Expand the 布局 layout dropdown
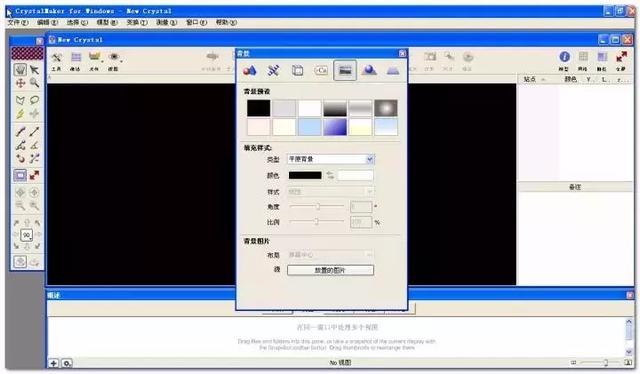This screenshot has height=374, width=640. [x=369, y=255]
